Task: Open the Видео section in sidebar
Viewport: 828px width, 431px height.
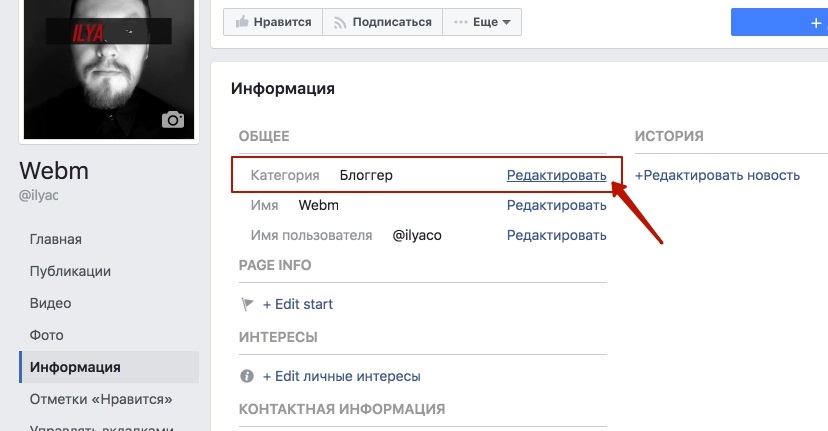Action: pyautogui.click(x=50, y=303)
